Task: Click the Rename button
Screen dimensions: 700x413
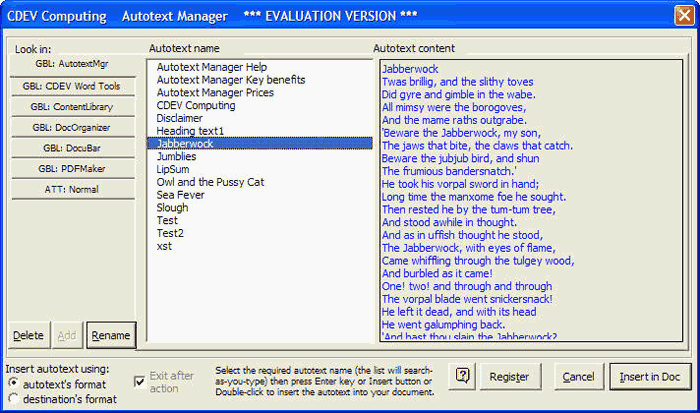Action: tap(111, 335)
